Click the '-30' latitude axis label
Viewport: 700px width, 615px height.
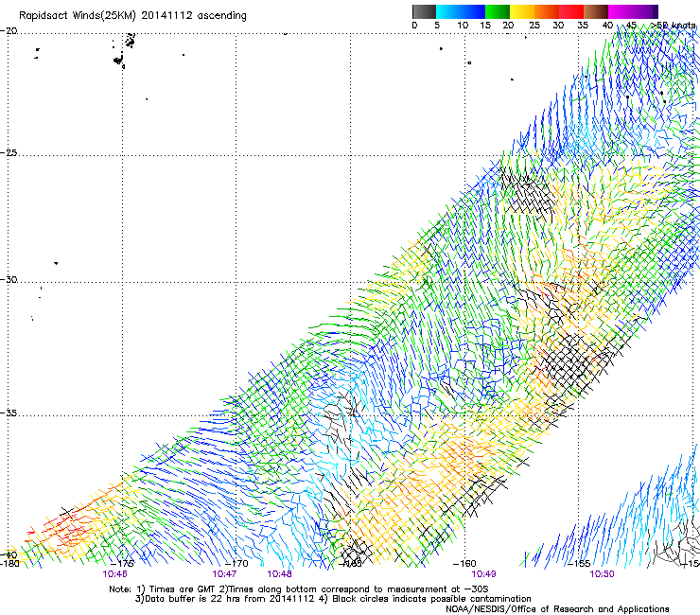click(x=9, y=279)
